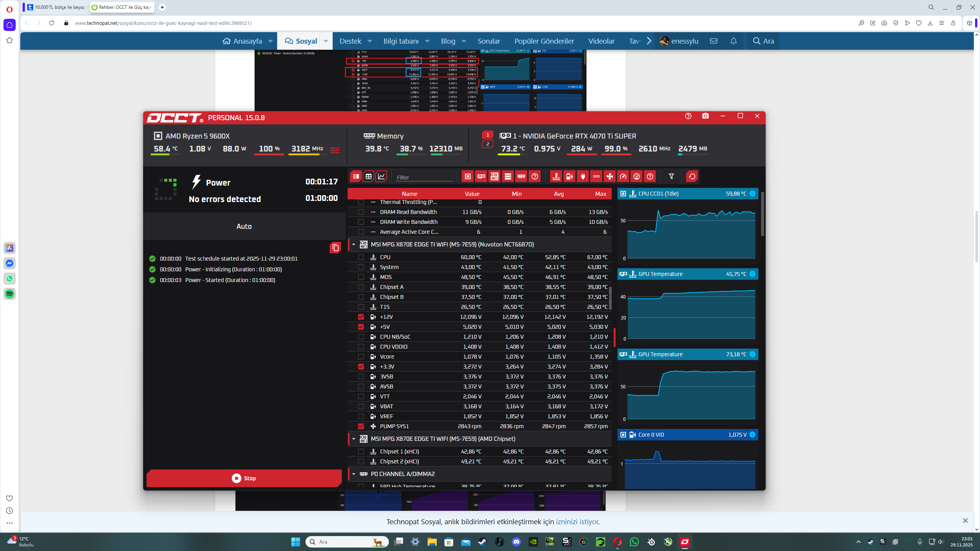Check the Vcore sensor checkbox
Image resolution: width=980 pixels, height=551 pixels.
361,357
